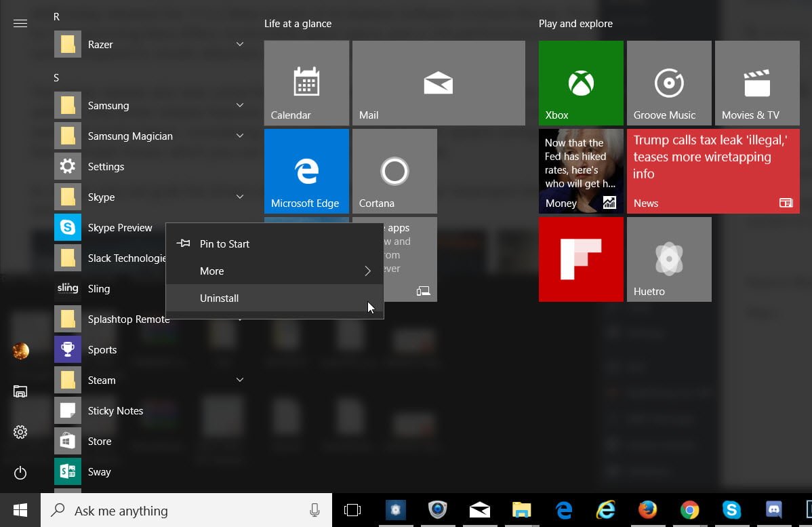The height and width of the screenshot is (527, 812).
Task: Click the Windows Start button
Action: pyautogui.click(x=20, y=511)
